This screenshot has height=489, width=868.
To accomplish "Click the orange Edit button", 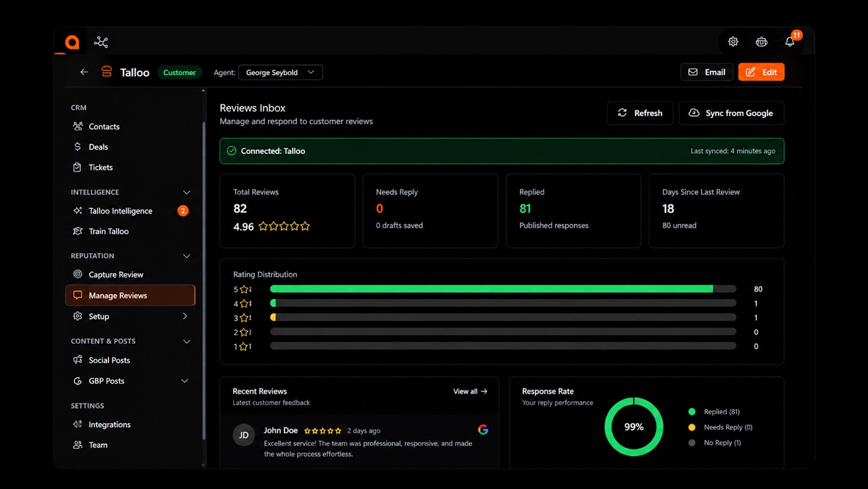I will 761,72.
